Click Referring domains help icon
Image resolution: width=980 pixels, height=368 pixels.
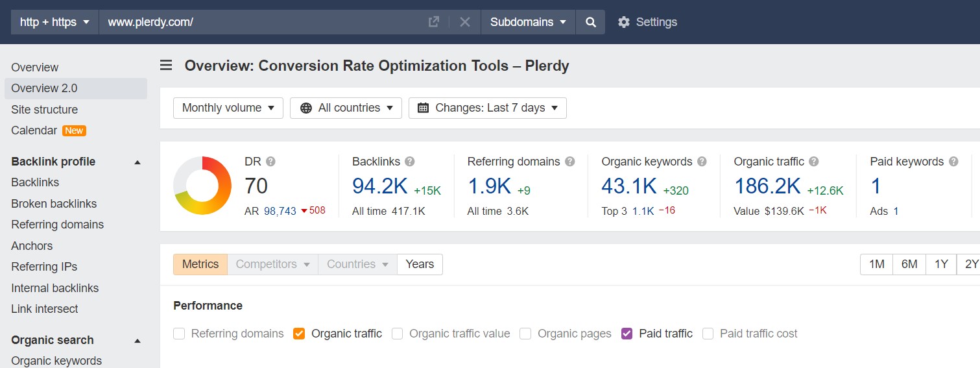570,162
